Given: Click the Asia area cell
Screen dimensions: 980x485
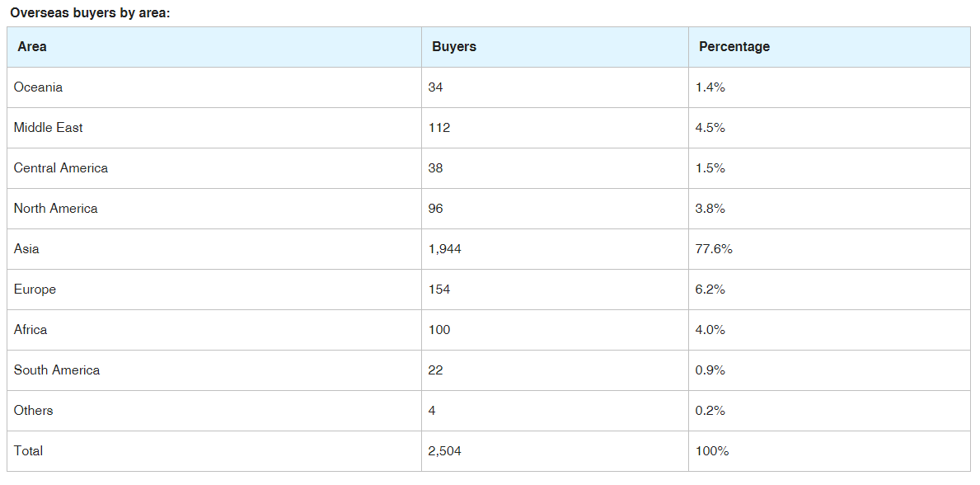Looking at the screenshot, I should pos(26,249).
